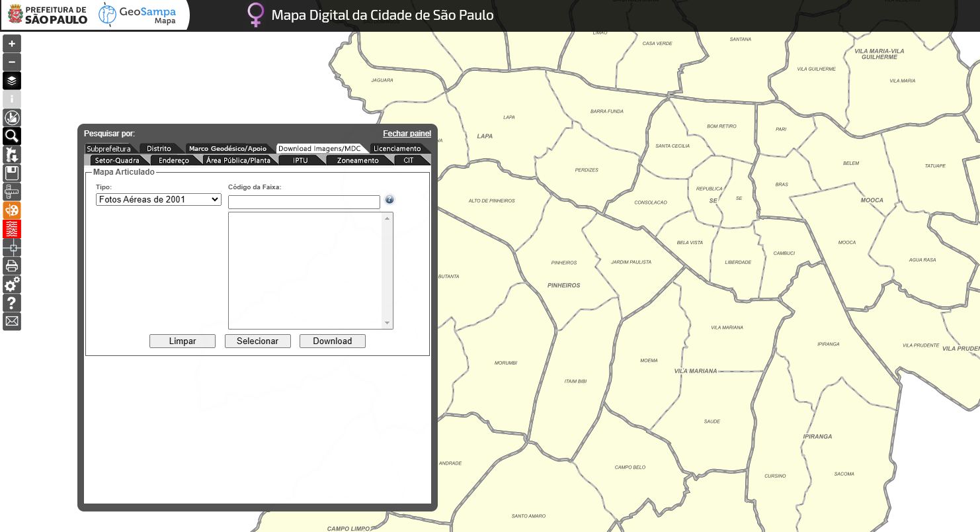The image size is (980, 532).
Task: Select the ruler measurement tool
Action: point(12,192)
